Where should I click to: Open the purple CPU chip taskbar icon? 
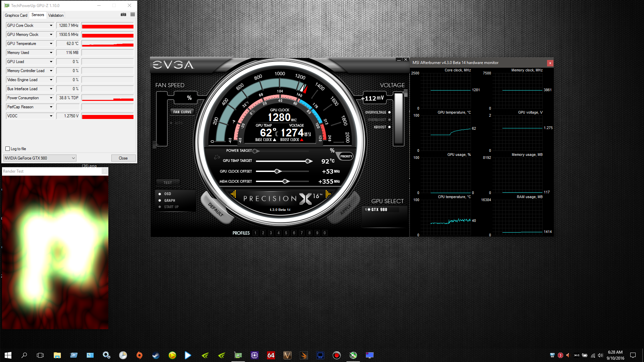pyautogui.click(x=255, y=355)
